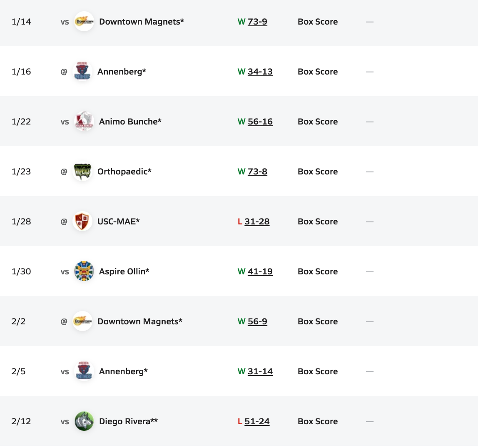Click the Aspire Ollin team logo
The width and height of the screenshot is (478, 448).
pyautogui.click(x=84, y=271)
